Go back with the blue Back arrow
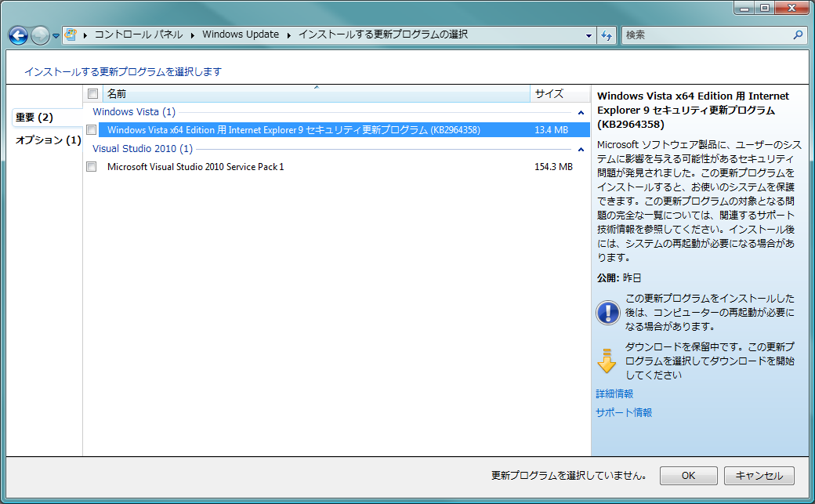Image resolution: width=815 pixels, height=504 pixels. point(18,35)
